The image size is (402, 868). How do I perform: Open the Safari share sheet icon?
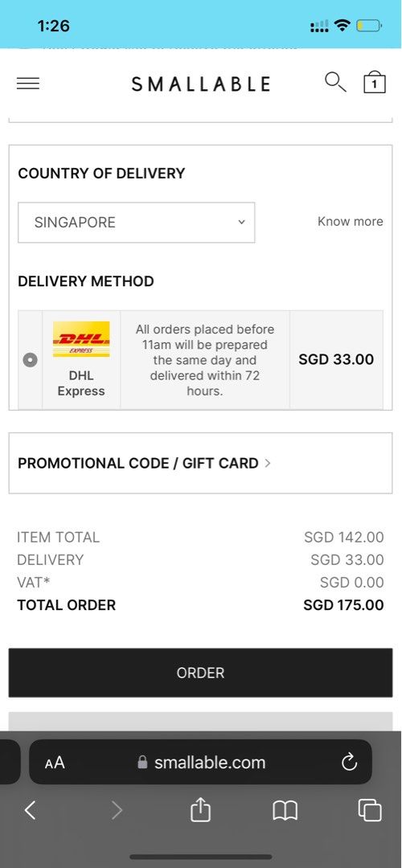[200, 810]
